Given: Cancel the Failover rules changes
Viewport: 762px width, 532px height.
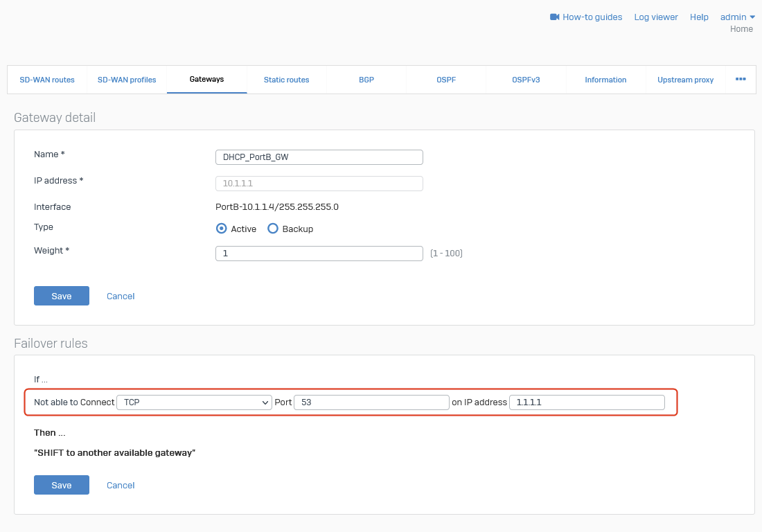Looking at the screenshot, I should [x=121, y=485].
